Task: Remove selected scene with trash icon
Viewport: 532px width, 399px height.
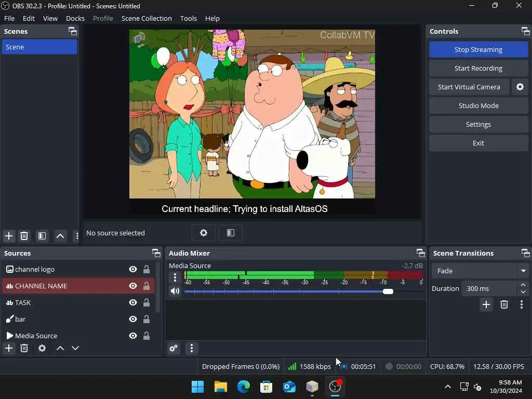Action: tap(24, 236)
